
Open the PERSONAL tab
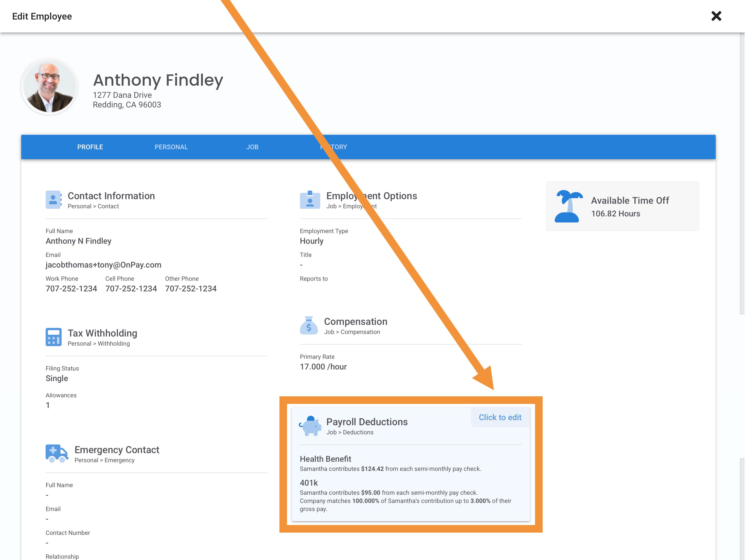pyautogui.click(x=171, y=147)
